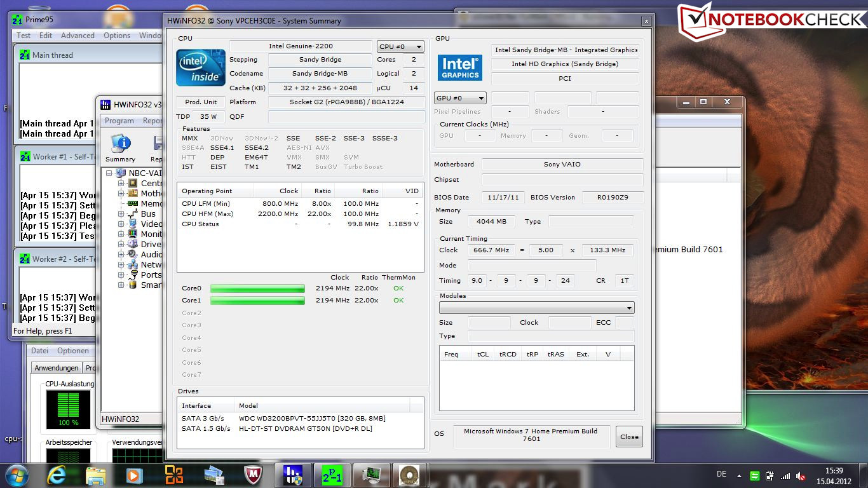Switch to Task Manager taskbar button
The height and width of the screenshot is (488, 868).
click(x=371, y=475)
